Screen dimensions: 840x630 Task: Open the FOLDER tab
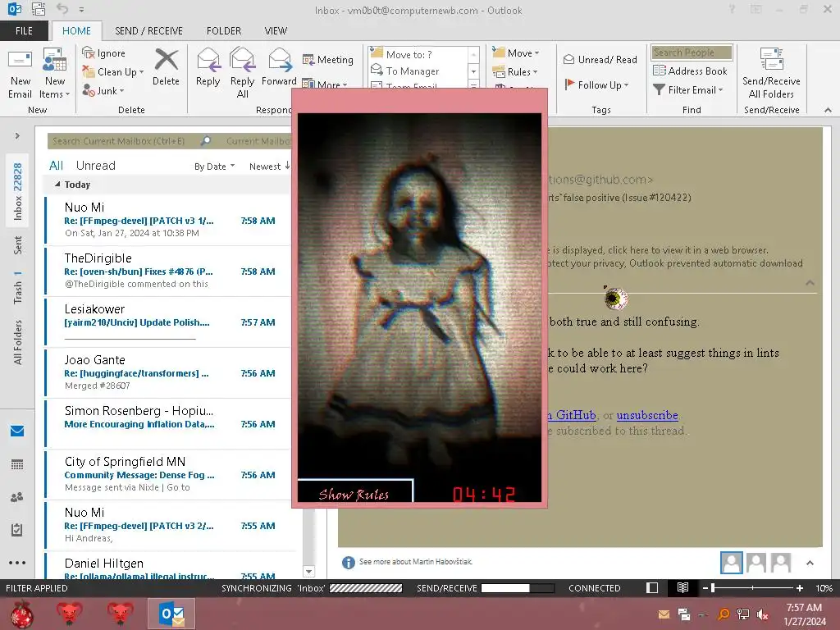pos(224,31)
